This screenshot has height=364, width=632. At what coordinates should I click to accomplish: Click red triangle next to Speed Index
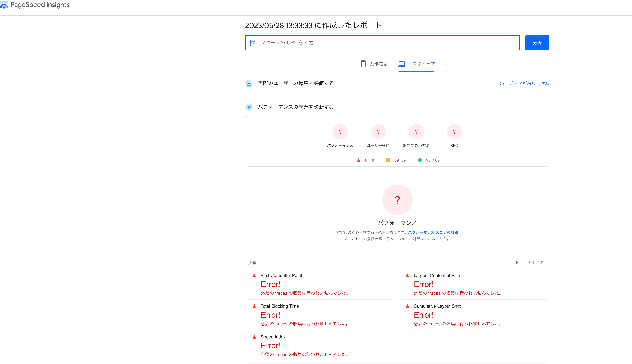(x=254, y=337)
